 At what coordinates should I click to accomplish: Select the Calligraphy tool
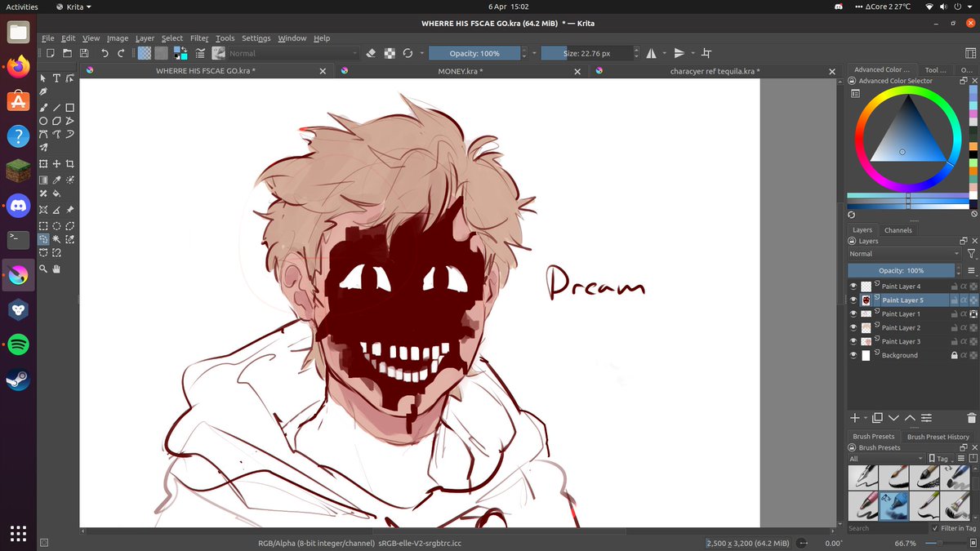pos(43,92)
